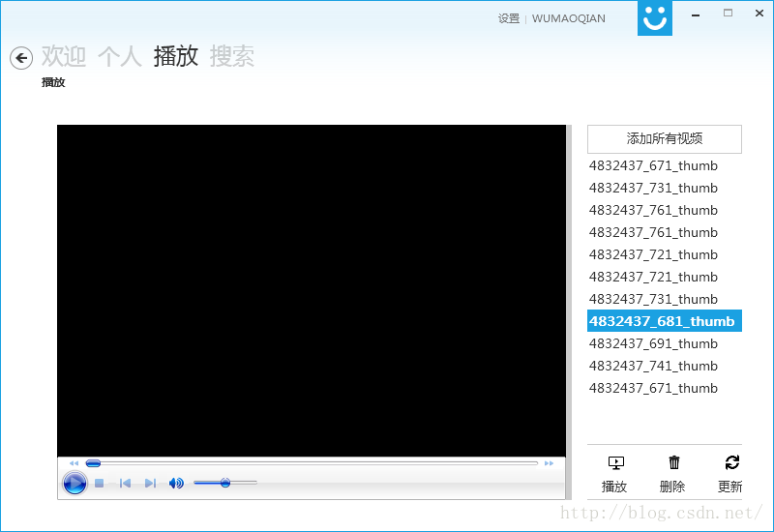The height and width of the screenshot is (532, 774).
Task: Select 4832437_691_thumb in the playlist
Action: tap(665, 343)
